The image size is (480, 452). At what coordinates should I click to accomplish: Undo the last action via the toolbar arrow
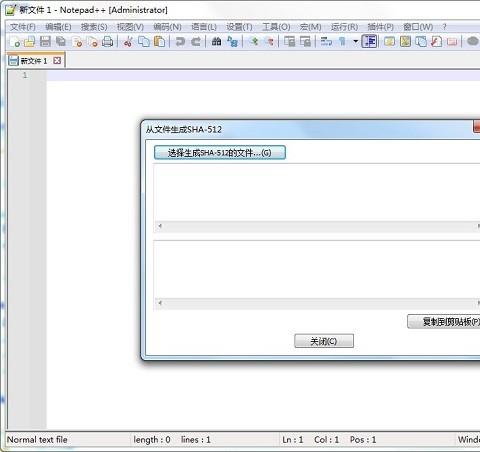180,42
